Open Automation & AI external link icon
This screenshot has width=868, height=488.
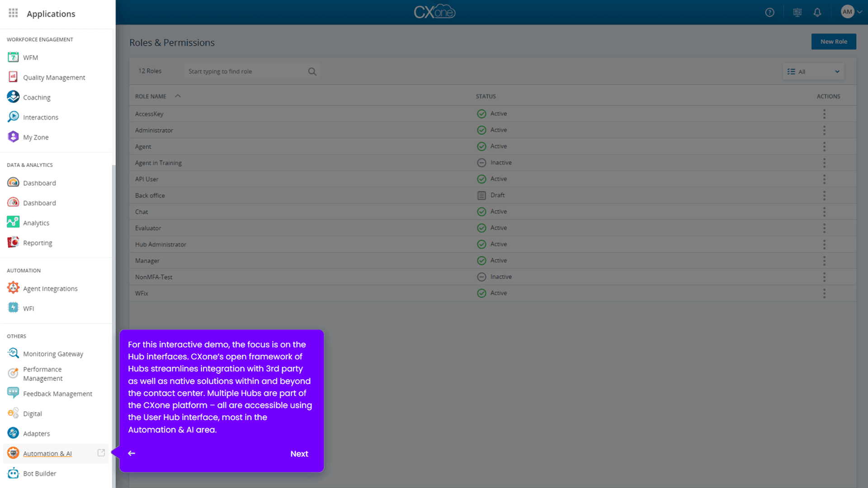(x=101, y=453)
